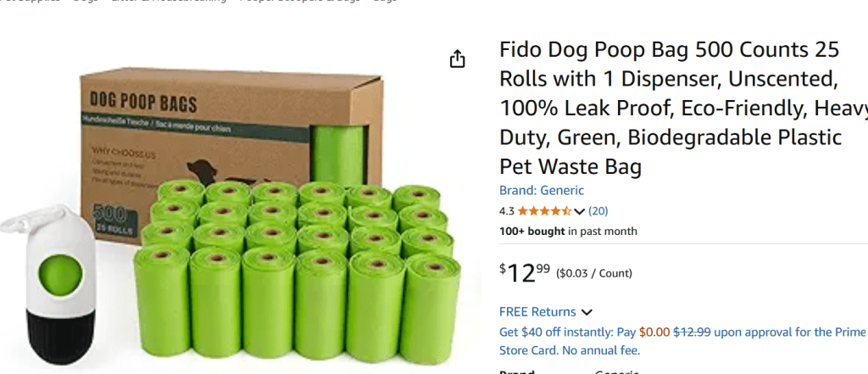
Task: Click the green bag rolls in the photo
Action: tap(298, 271)
